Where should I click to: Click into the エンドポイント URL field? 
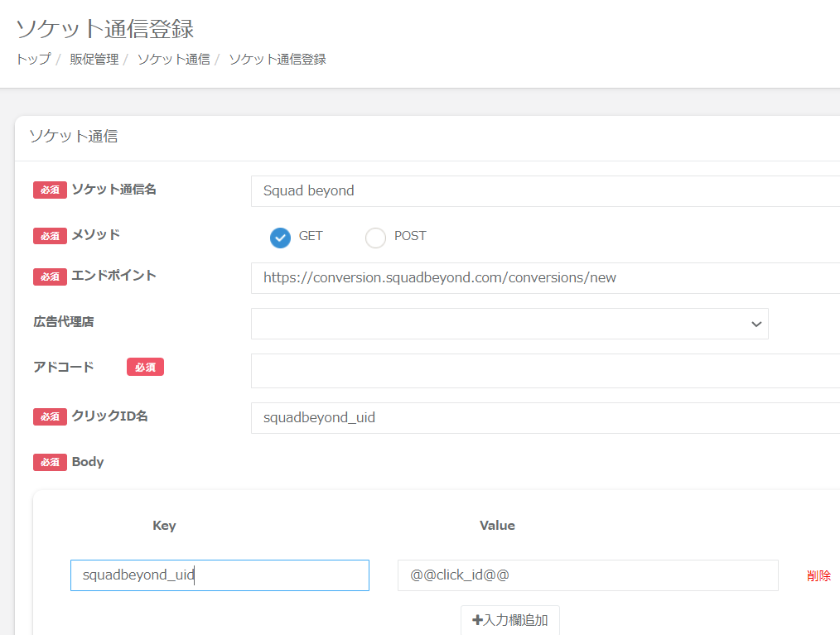coord(545,278)
